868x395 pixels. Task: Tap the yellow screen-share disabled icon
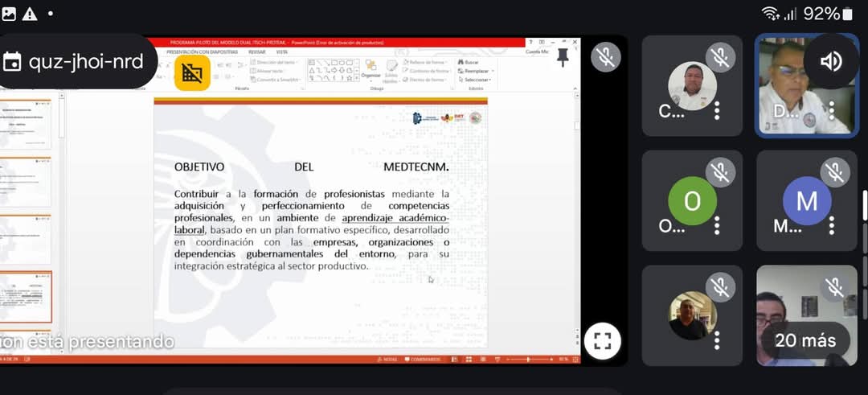click(x=192, y=73)
